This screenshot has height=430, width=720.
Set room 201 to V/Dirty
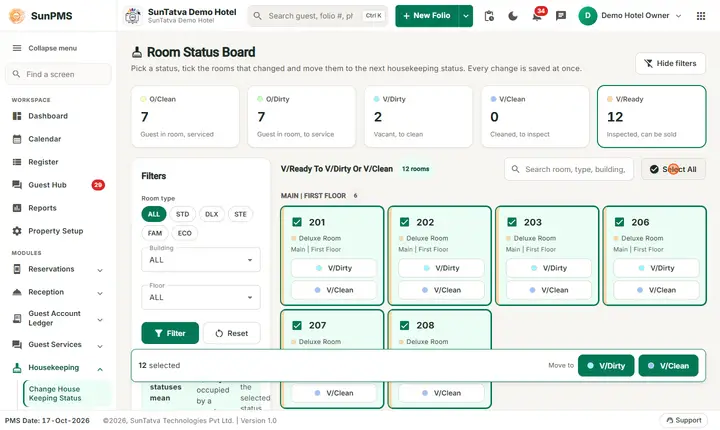point(334,268)
